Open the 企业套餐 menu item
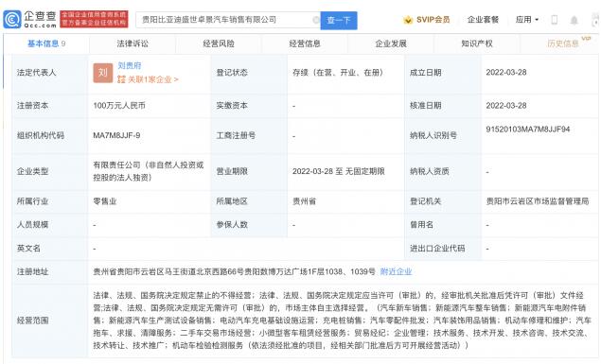The image size is (601, 364). point(483,20)
